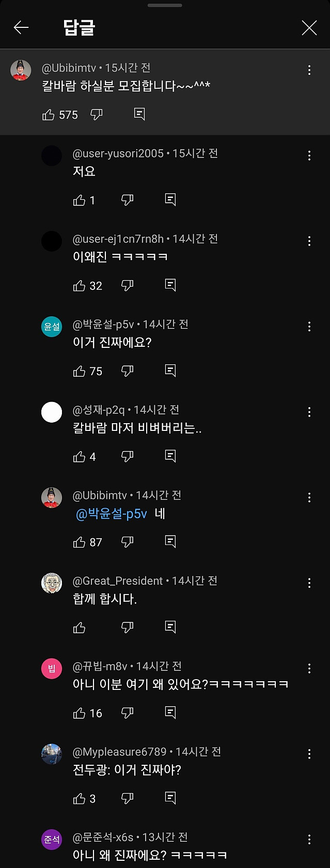Toggle the like on '전두광: 이거 진짜야?' reply
Image resolution: width=330 pixels, height=868 pixels.
[x=80, y=797]
